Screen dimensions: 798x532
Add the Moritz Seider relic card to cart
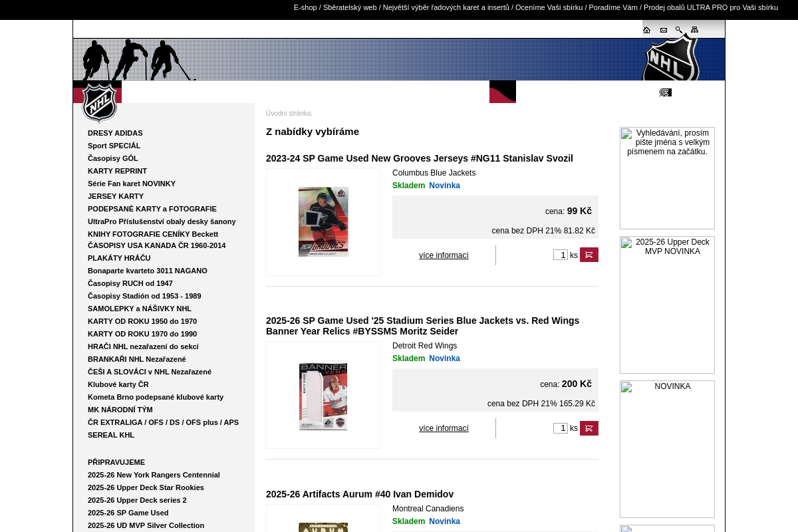(x=589, y=428)
